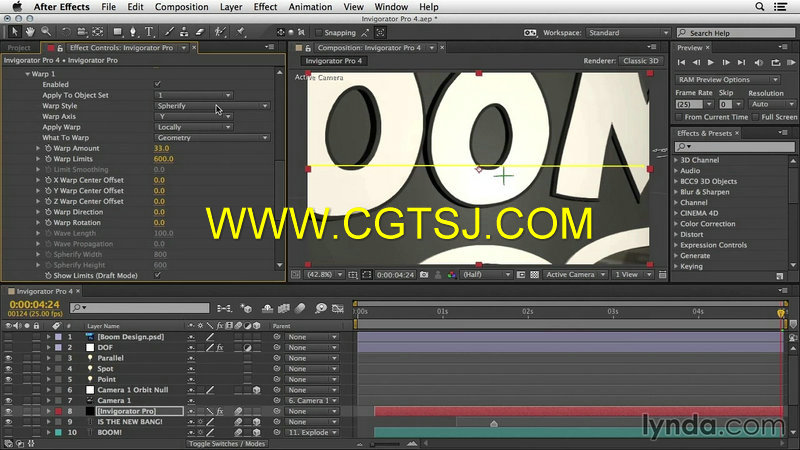The width and height of the screenshot is (800, 450).
Task: Click the timeline zoom slider
Action: [x=387, y=444]
